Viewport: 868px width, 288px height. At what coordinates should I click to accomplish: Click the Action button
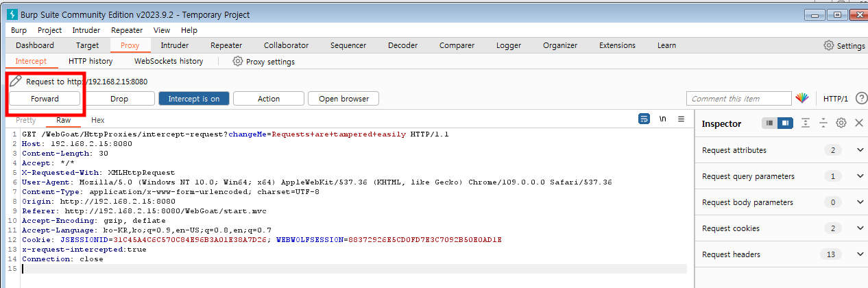[269, 99]
